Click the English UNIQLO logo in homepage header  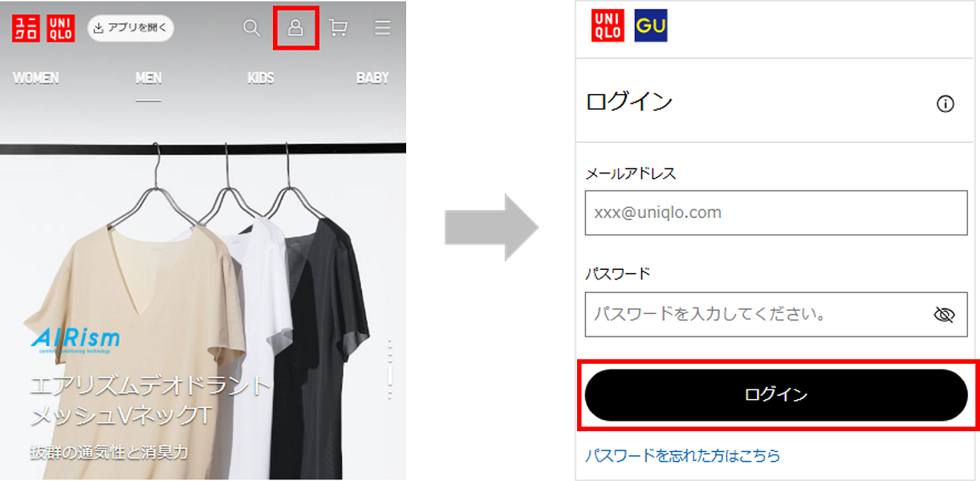tap(61, 28)
